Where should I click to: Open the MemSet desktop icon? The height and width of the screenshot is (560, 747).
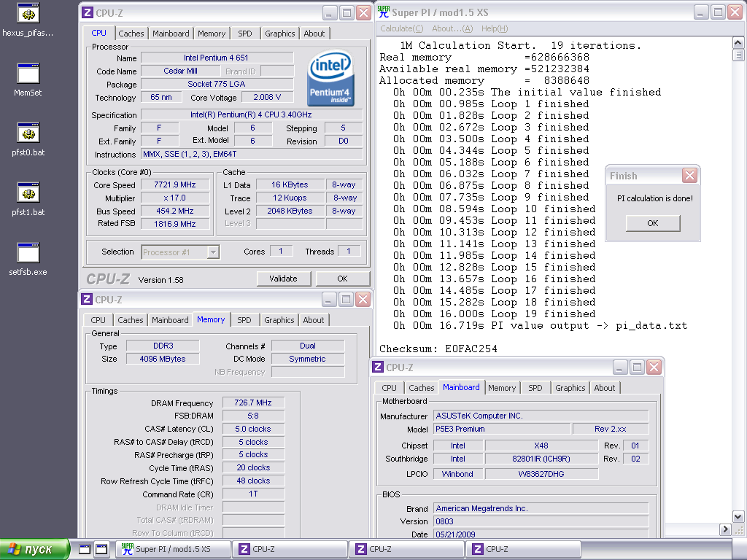28,79
